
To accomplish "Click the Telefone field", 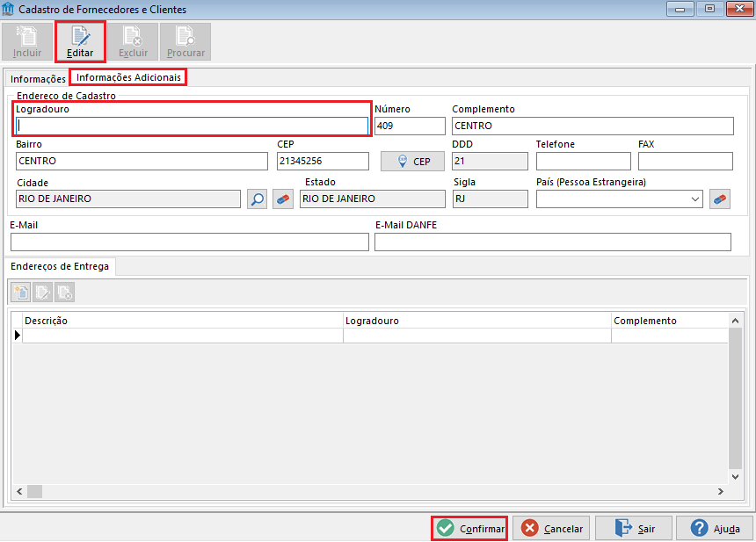I will click(584, 161).
